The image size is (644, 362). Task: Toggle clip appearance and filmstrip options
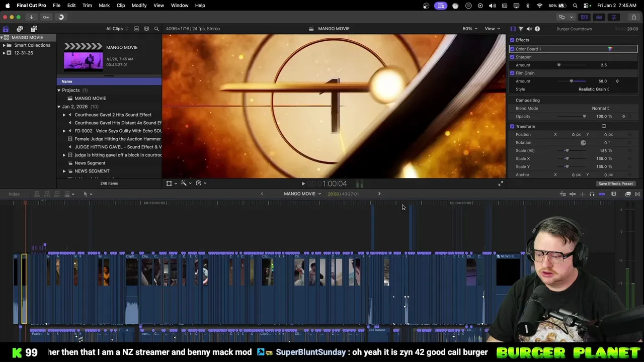coord(146,29)
